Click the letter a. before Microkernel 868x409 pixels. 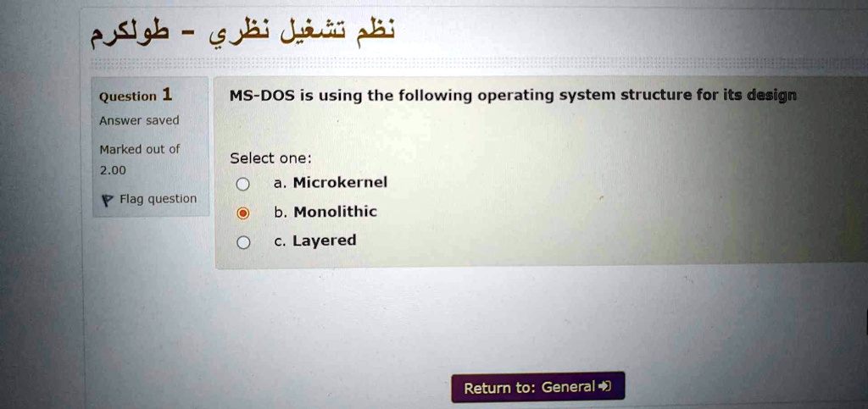click(x=280, y=183)
